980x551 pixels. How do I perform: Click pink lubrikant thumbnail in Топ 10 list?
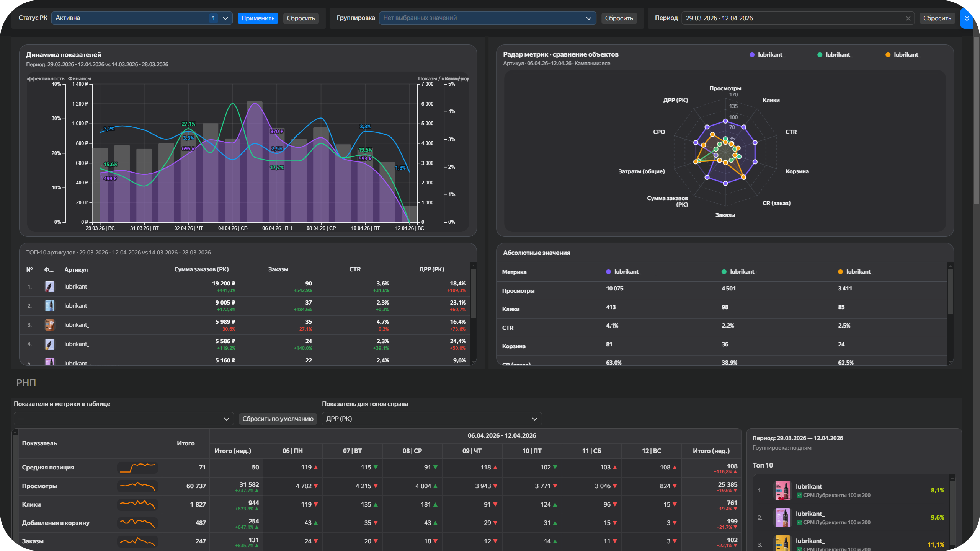click(782, 491)
